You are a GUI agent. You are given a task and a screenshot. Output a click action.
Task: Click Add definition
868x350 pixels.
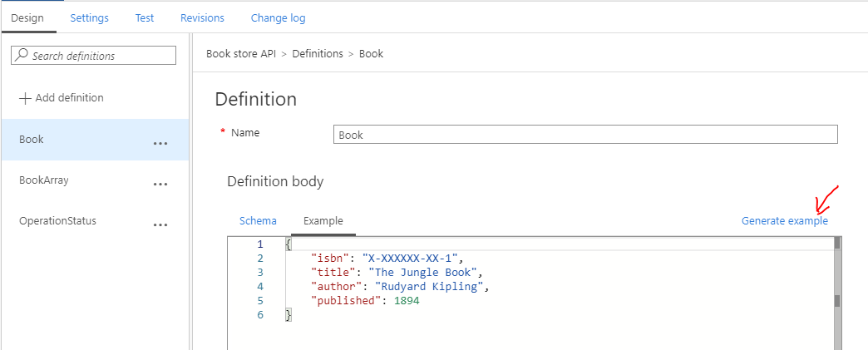(69, 98)
